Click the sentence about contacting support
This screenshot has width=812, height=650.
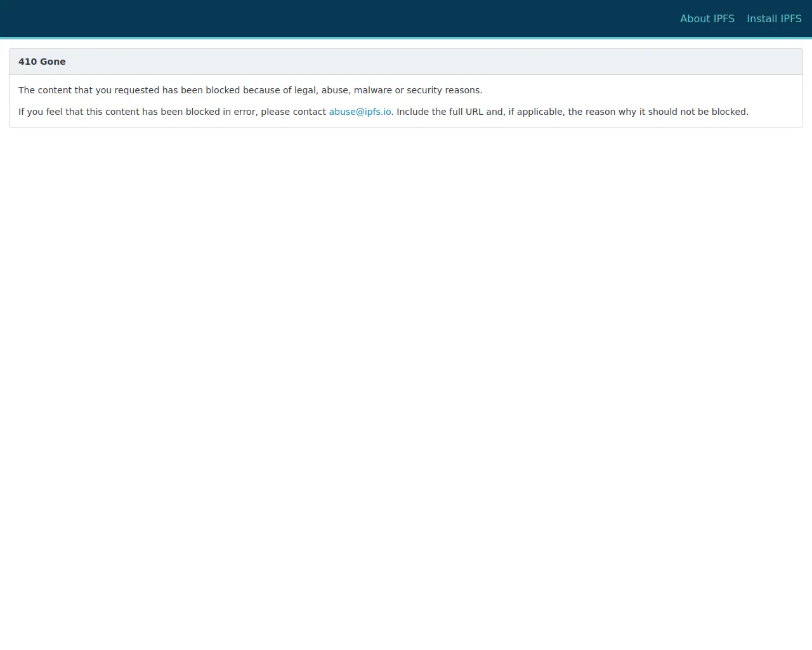[x=444, y=112]
